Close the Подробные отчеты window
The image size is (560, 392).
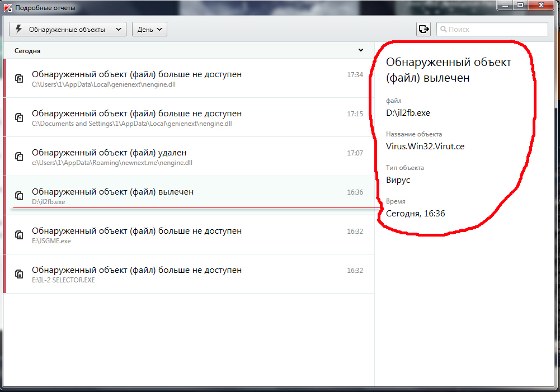[x=541, y=6]
